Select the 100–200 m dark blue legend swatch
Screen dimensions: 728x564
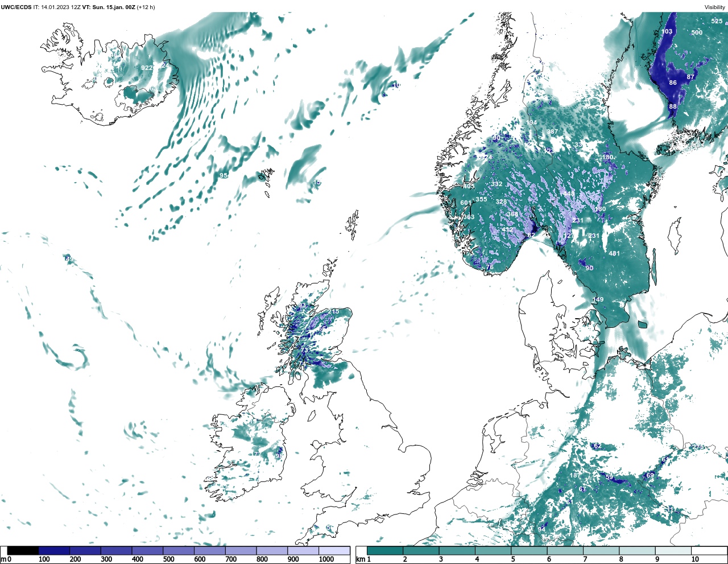point(54,551)
